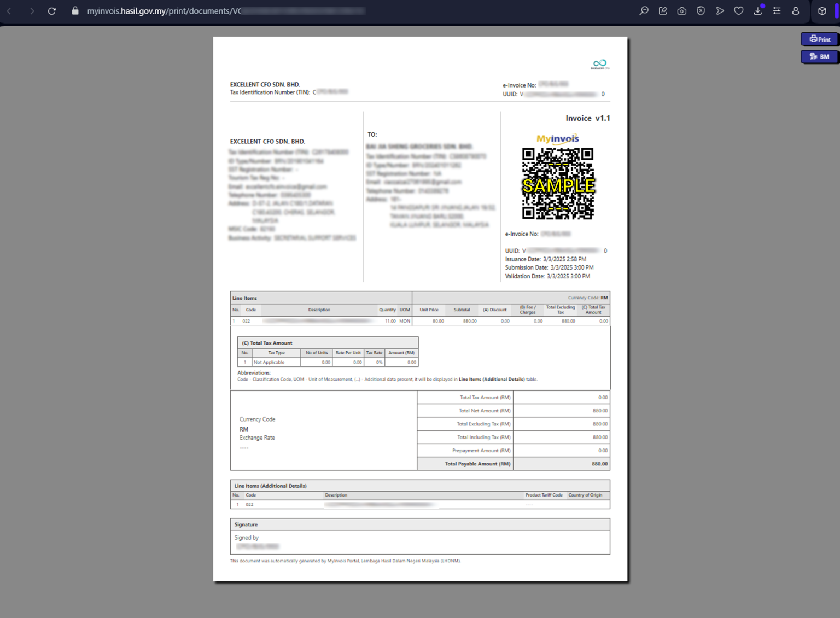Image resolution: width=840 pixels, height=618 pixels.
Task: Open the shield content blocker icon
Action: point(701,10)
